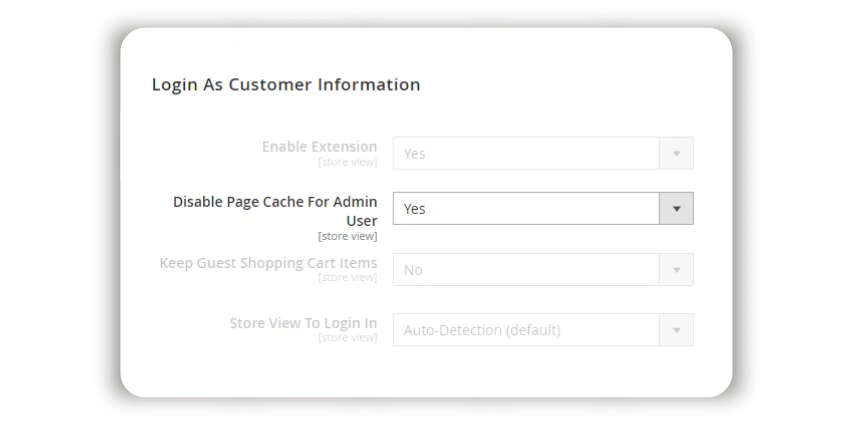Click the Auto-Detection (default) value text
Image resolution: width=853 pixels, height=425 pixels.
click(482, 330)
